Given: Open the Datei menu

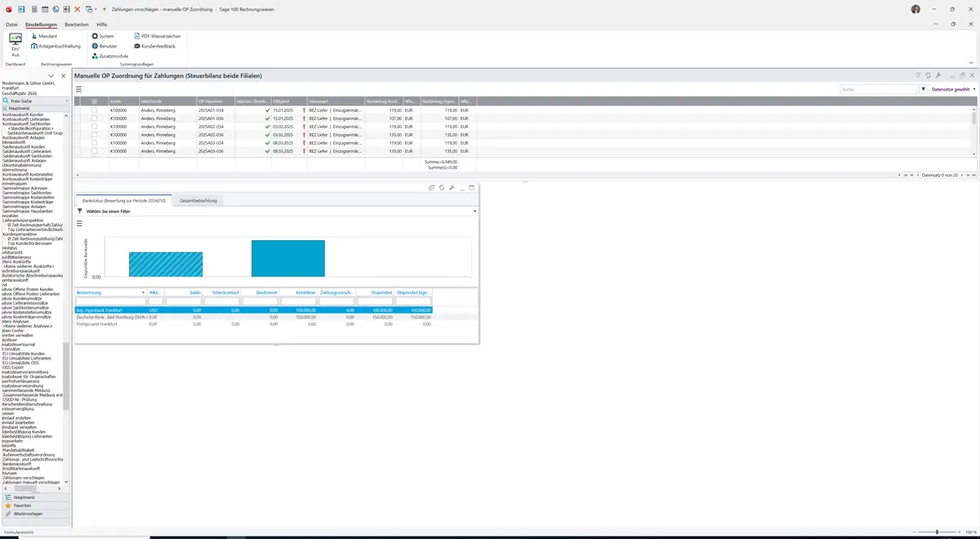Looking at the screenshot, I should point(11,24).
